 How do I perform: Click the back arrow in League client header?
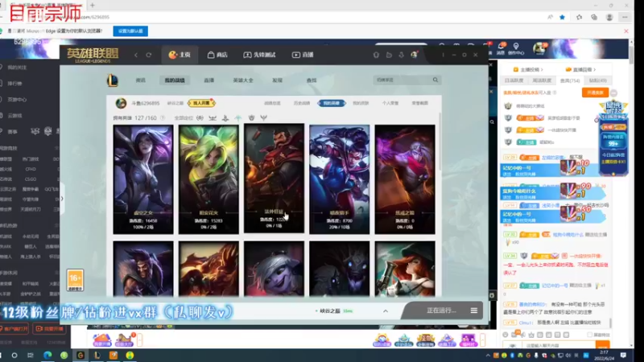tap(136, 55)
